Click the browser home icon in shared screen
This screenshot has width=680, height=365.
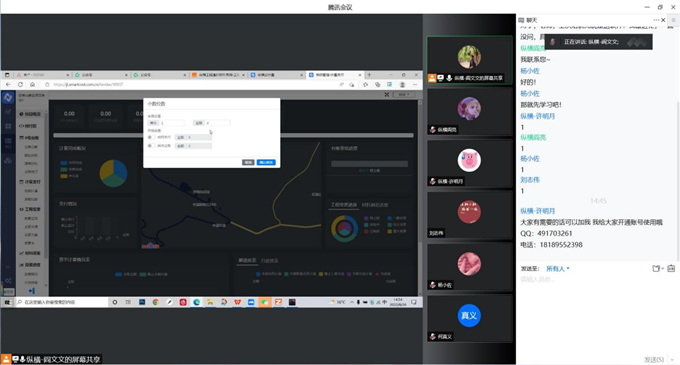[33, 85]
